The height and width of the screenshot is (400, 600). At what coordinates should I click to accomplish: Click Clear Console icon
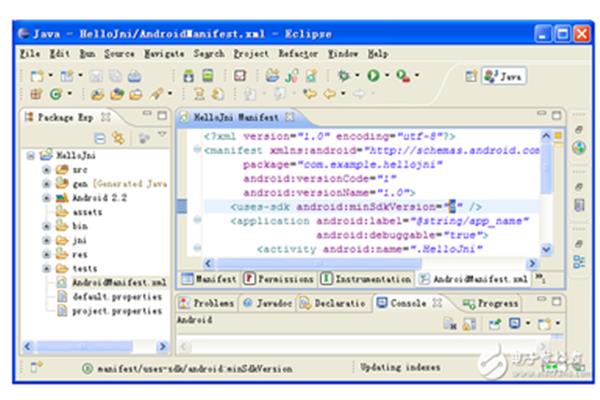coord(450,324)
